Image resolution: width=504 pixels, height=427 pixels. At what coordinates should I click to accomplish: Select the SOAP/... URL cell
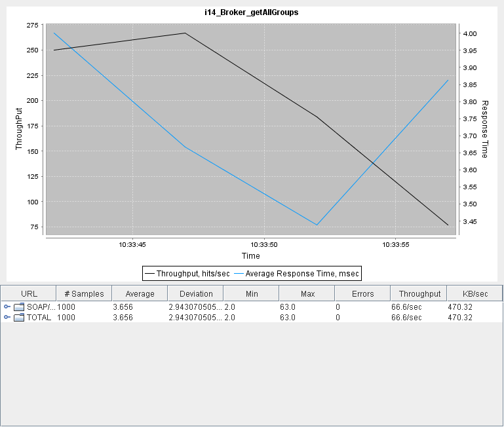[x=41, y=307]
